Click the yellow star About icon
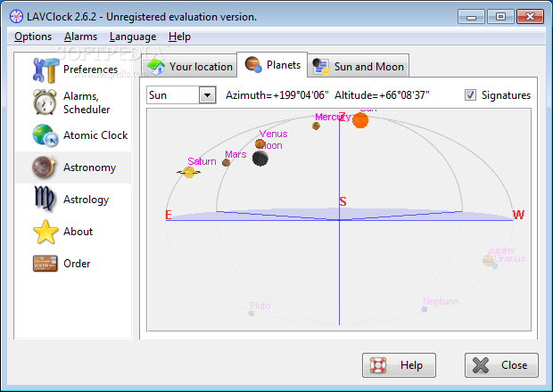This screenshot has width=553, height=392. (45, 232)
